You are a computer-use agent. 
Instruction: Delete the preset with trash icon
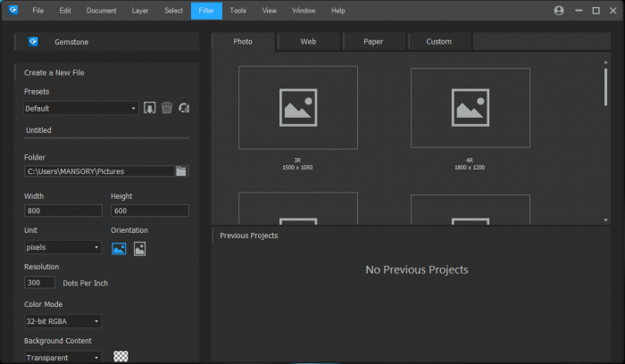[x=167, y=108]
